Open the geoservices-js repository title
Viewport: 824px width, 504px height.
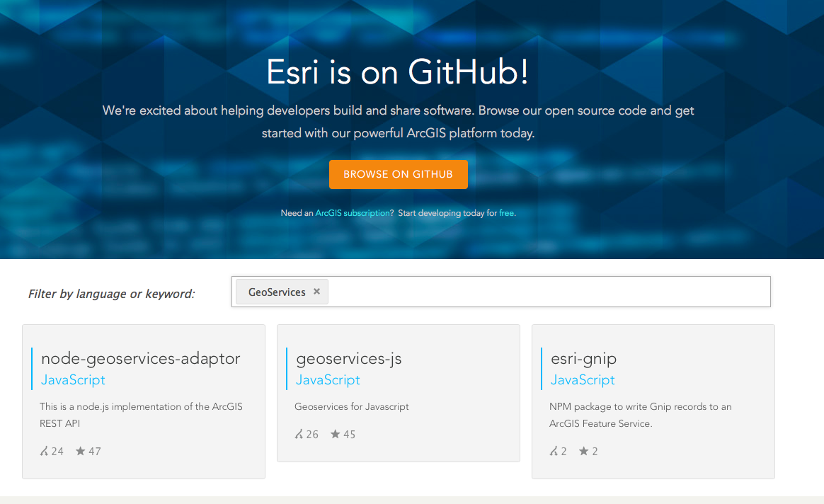(x=348, y=358)
